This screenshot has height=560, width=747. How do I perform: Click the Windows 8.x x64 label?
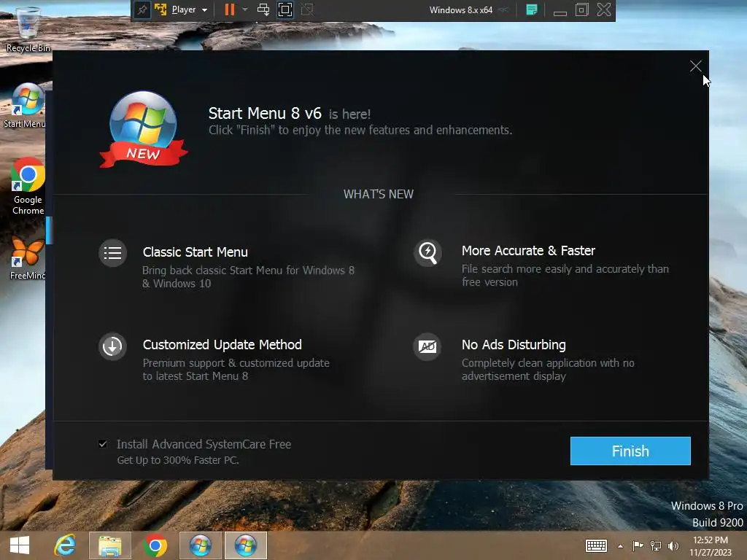[461, 9]
